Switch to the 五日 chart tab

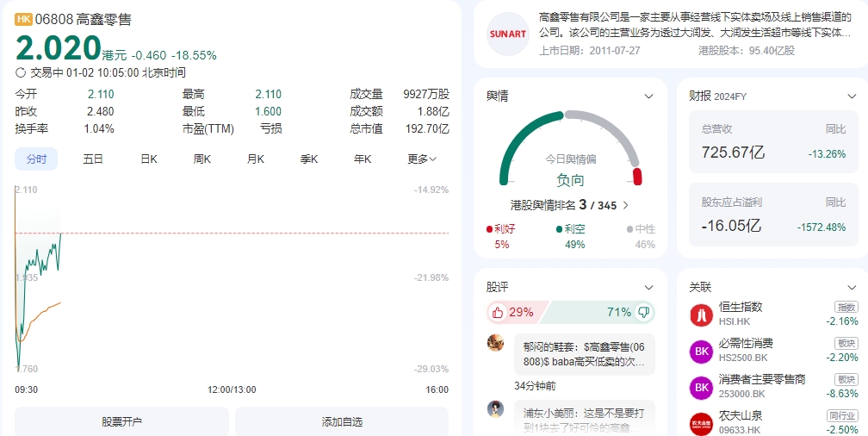[x=93, y=159]
